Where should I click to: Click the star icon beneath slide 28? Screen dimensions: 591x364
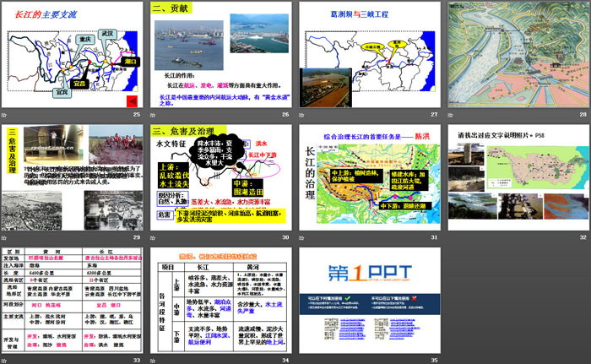point(450,114)
